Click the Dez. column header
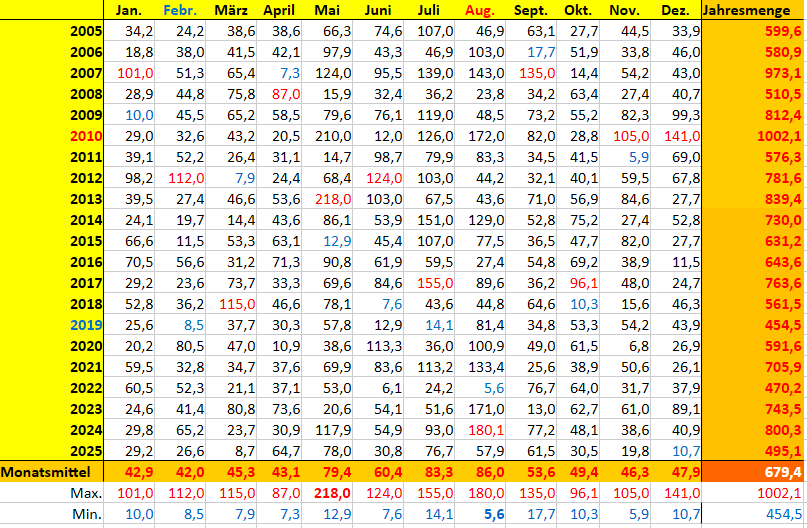Screen dimensions: 807x528 click(x=677, y=10)
